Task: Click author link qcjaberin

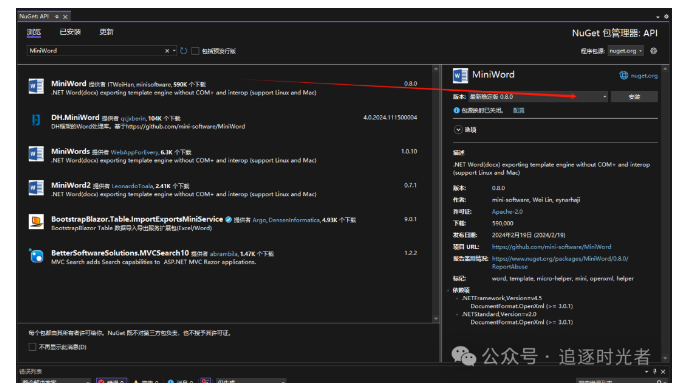Action: pyautogui.click(x=133, y=119)
